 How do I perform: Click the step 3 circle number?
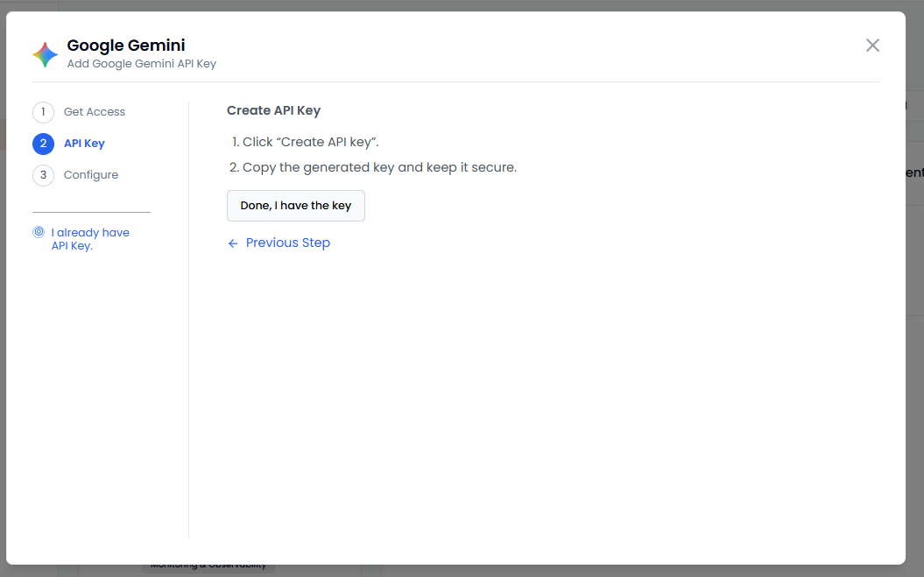click(43, 175)
